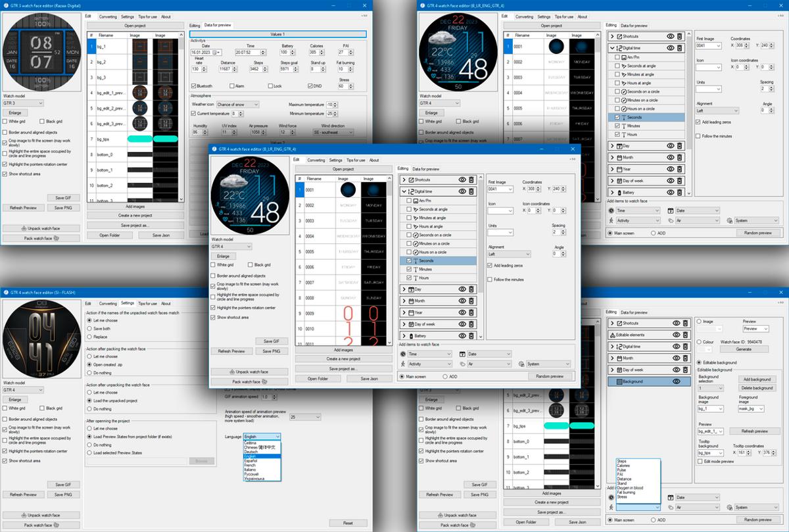Click Editable elements eye icon
789x532 pixels.
tap(677, 335)
